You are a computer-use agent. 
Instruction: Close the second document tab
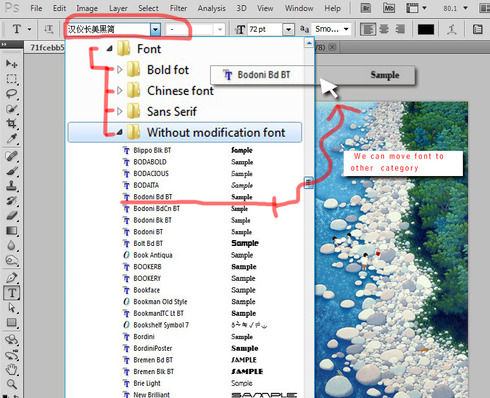(332, 47)
